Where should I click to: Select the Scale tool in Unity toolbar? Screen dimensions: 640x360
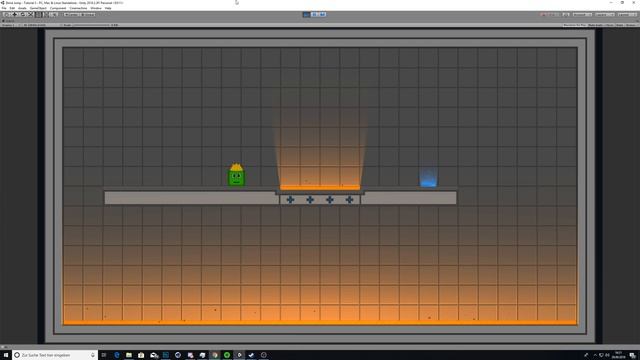tap(30, 15)
